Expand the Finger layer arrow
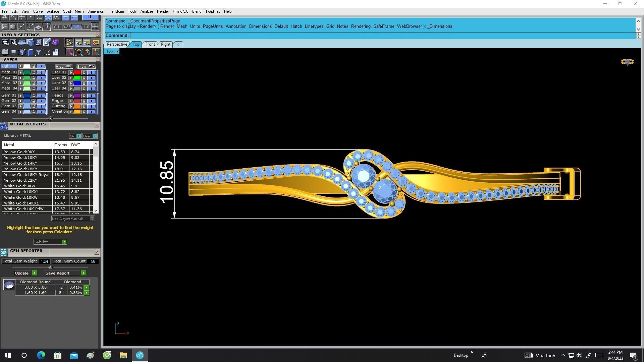The height and width of the screenshot is (362, 644). click(x=71, y=101)
